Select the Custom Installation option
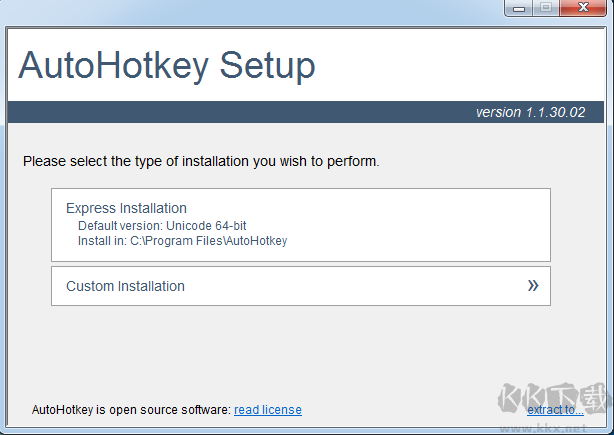Viewport: 614px width, 435px height. point(300,286)
